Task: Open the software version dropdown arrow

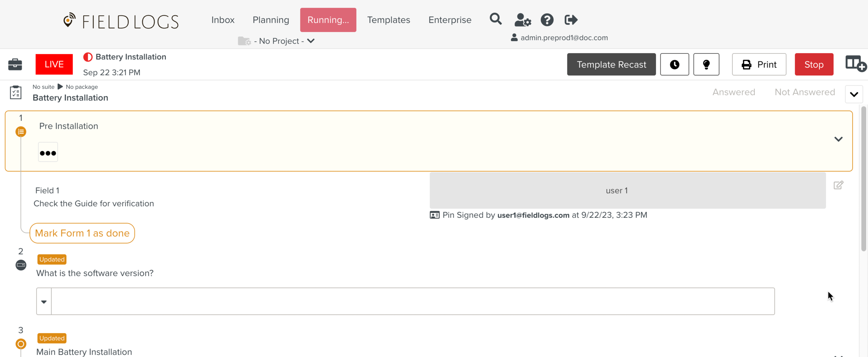Action: [x=44, y=301]
